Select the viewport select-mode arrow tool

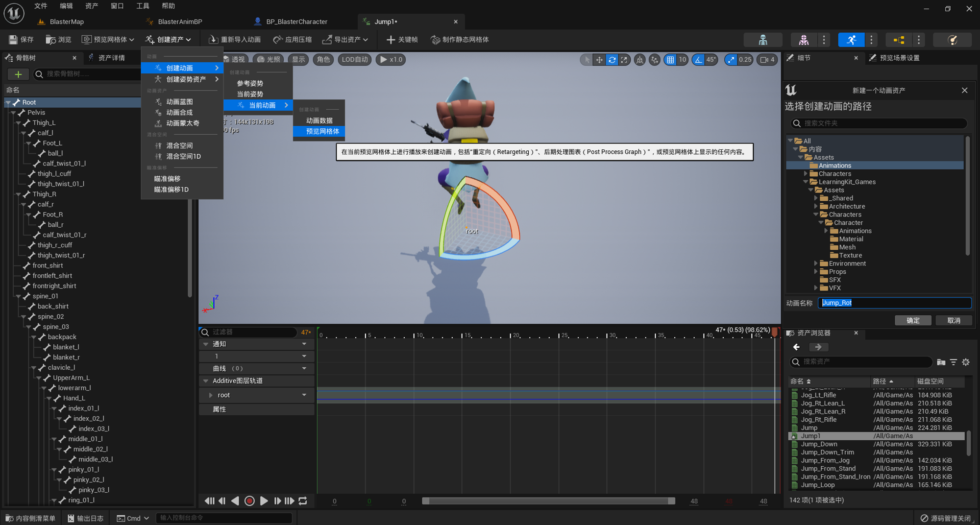[586, 60]
